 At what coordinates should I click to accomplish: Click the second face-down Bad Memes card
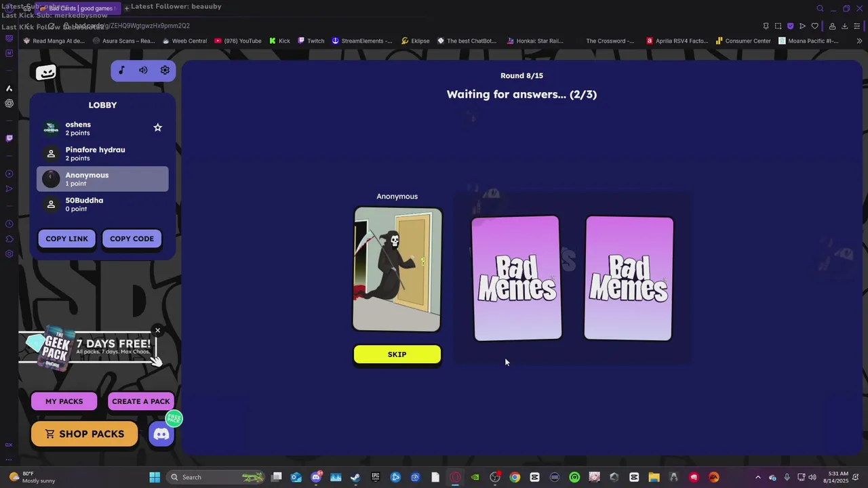coord(629,278)
